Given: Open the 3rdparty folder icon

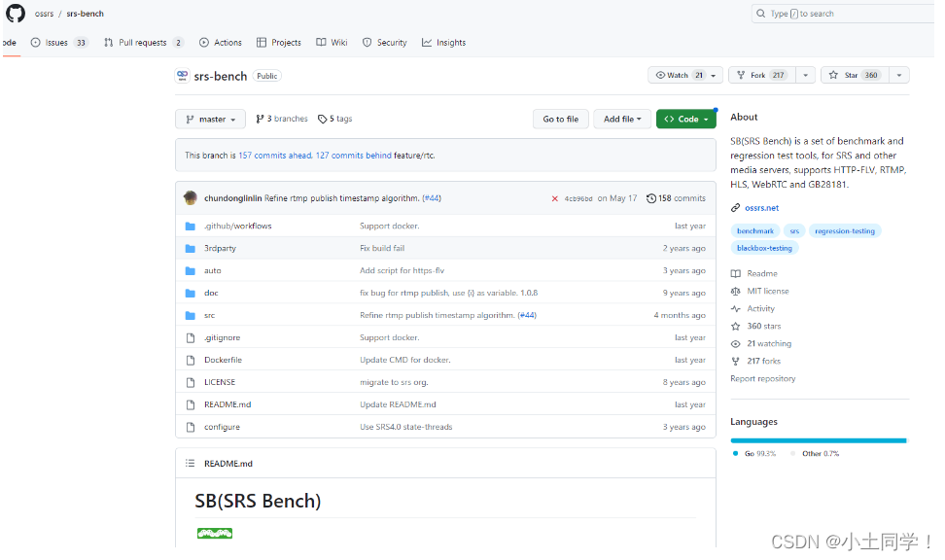Looking at the screenshot, I should [x=191, y=248].
